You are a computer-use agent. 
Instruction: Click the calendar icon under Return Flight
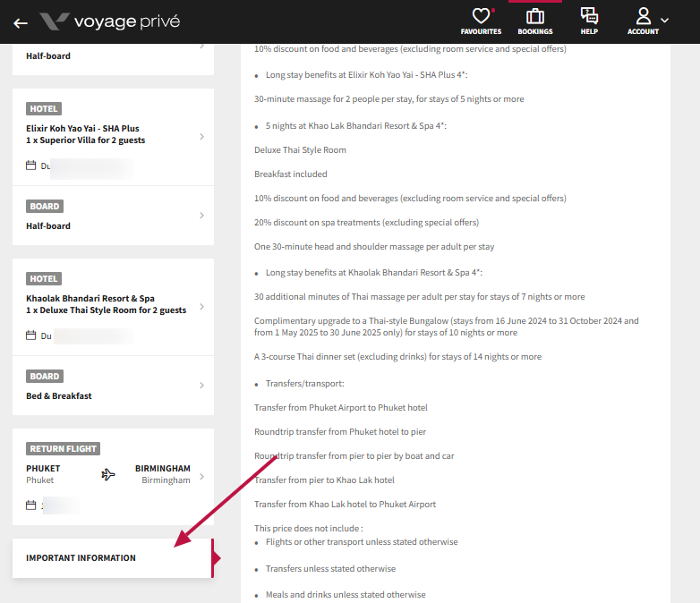pyautogui.click(x=30, y=505)
